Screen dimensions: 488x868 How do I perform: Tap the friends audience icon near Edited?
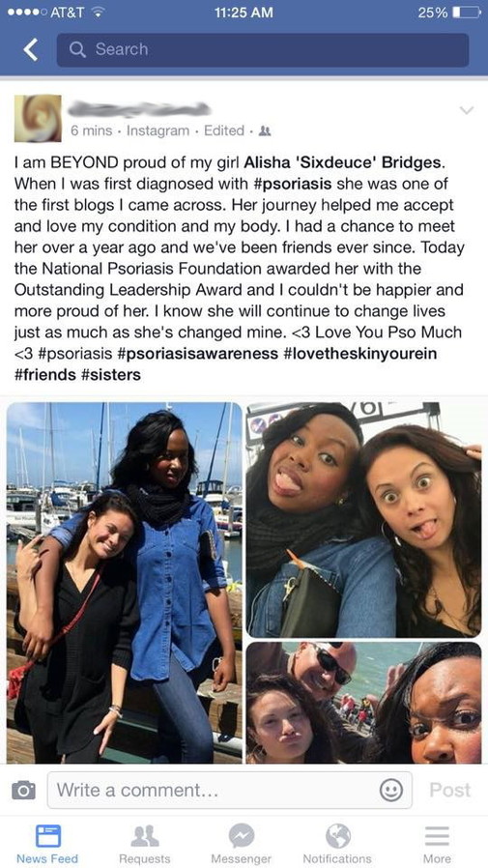(265, 131)
